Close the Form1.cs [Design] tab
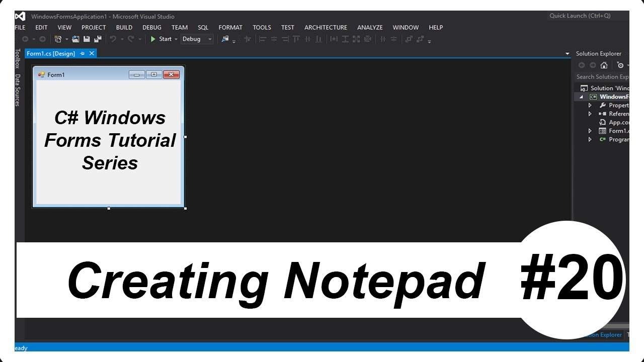 [x=92, y=53]
